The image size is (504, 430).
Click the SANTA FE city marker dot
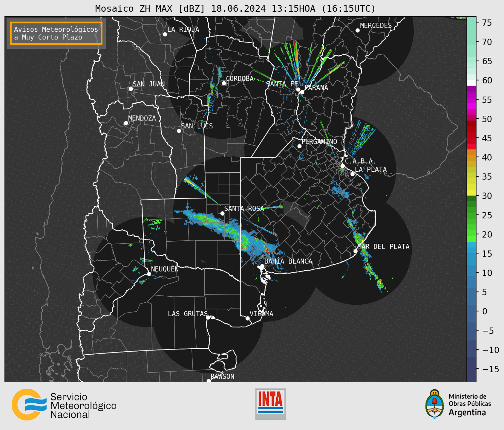coord(298,89)
